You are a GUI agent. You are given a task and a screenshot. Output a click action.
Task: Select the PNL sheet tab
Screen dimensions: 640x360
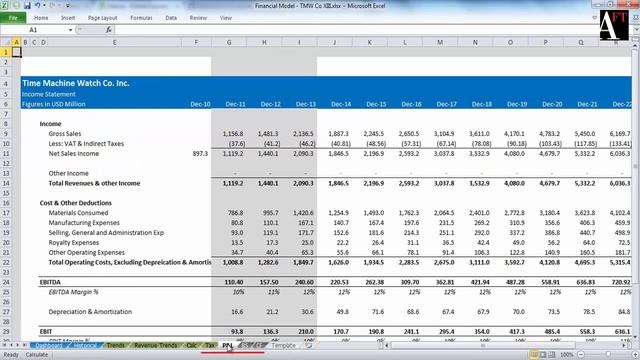click(227, 346)
